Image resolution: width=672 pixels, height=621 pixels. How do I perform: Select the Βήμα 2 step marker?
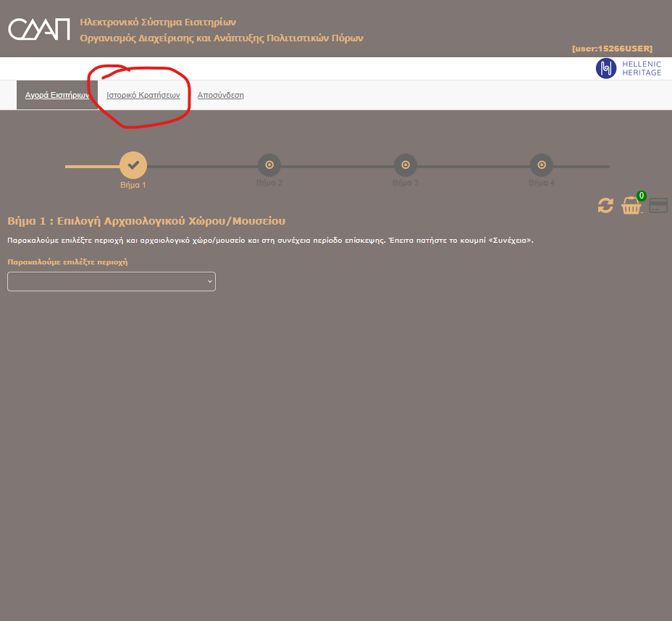click(269, 165)
